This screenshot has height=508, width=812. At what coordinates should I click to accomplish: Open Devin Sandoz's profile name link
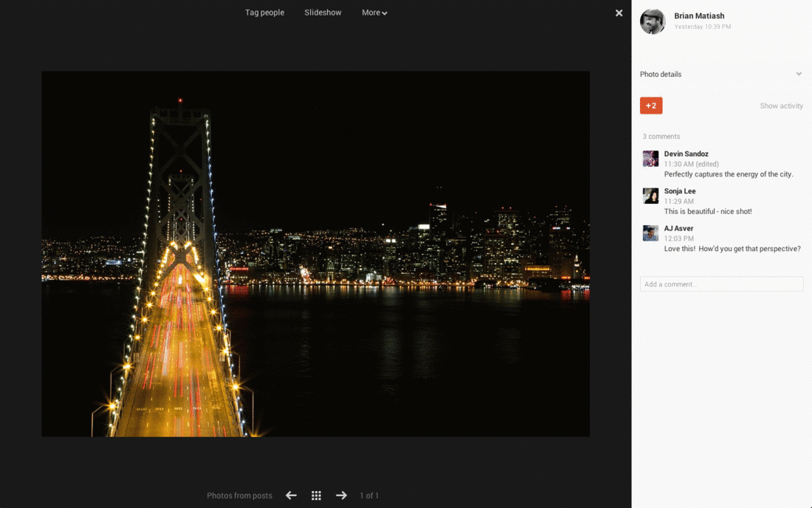686,154
